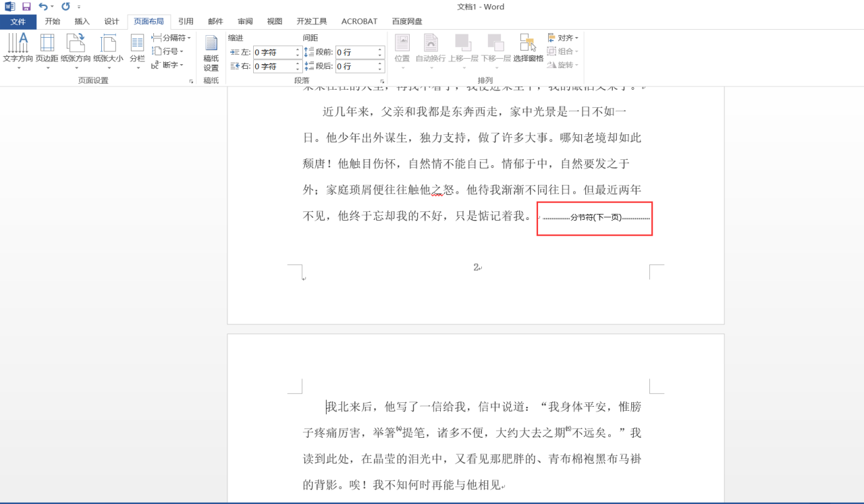
Task: Click the underlined word 之怒 in the document
Action: (x=443, y=190)
